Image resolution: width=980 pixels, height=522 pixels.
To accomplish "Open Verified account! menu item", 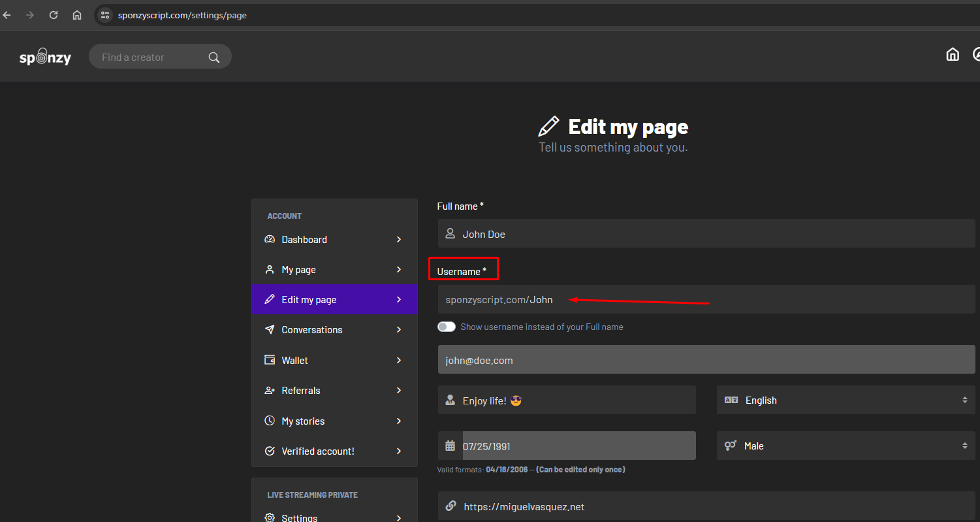I will click(x=334, y=451).
